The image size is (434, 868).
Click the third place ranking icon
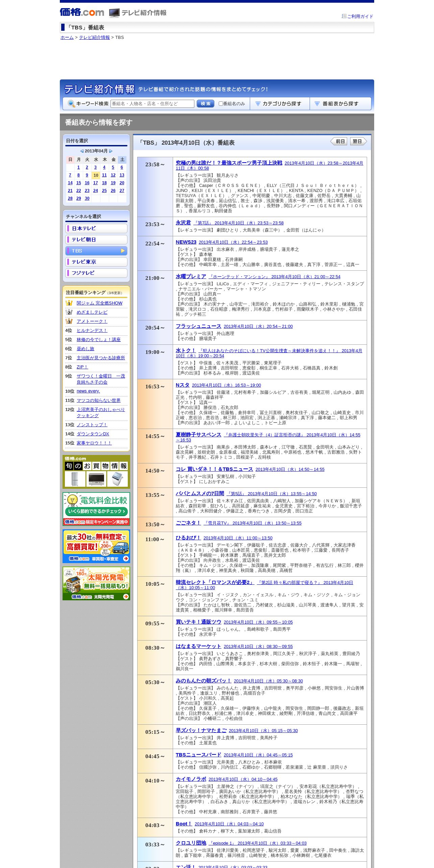coord(69,321)
